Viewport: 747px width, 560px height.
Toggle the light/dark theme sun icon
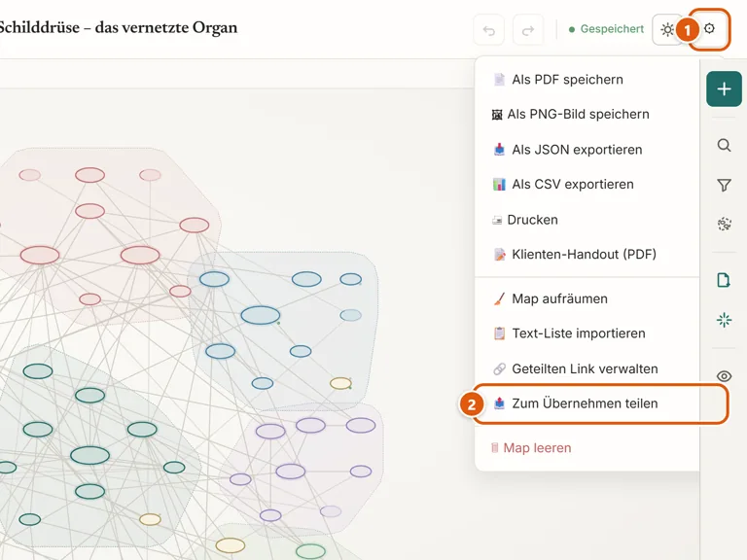[667, 29]
